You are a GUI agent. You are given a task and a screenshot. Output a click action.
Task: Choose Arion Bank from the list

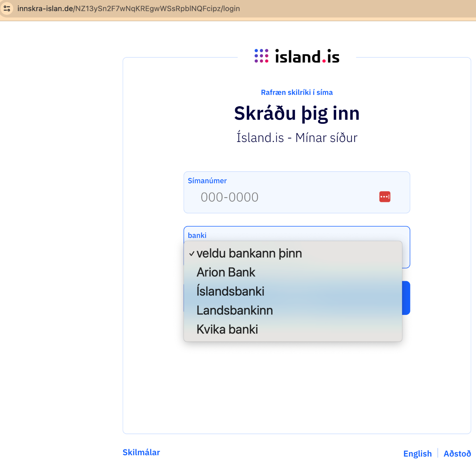[x=226, y=272]
